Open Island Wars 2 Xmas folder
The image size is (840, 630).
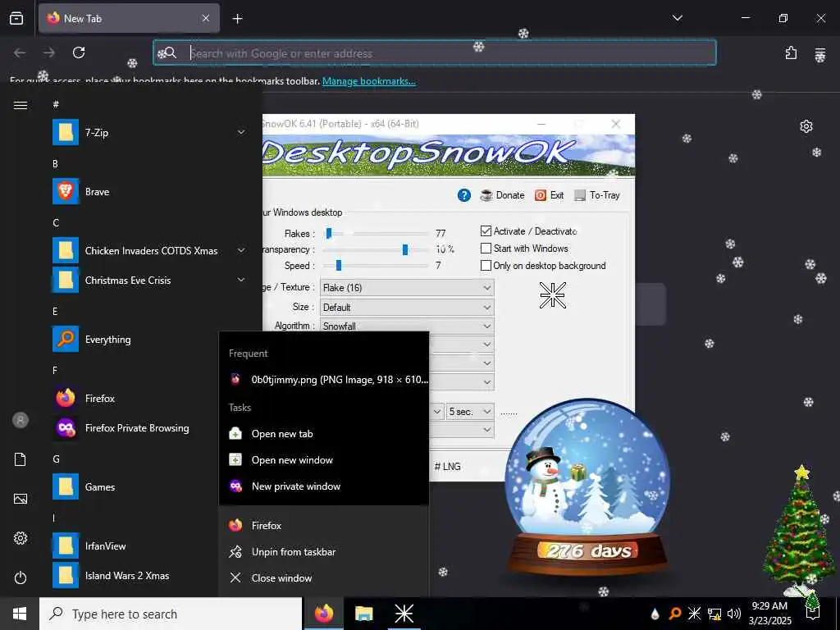pyautogui.click(x=134, y=575)
